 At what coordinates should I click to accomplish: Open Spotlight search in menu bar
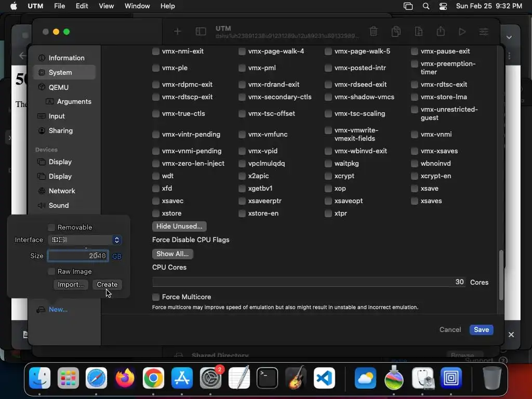[426, 6]
